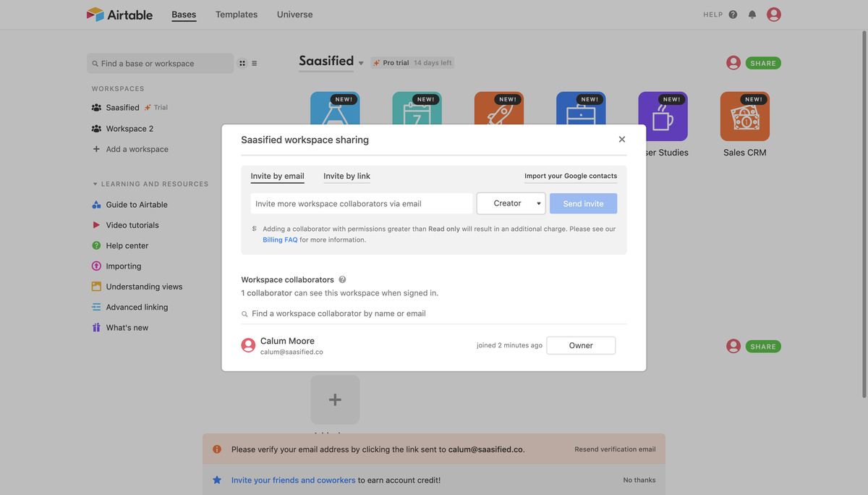Focus the invite collaborators email field
Image resolution: width=868 pixels, height=495 pixels.
click(x=362, y=203)
